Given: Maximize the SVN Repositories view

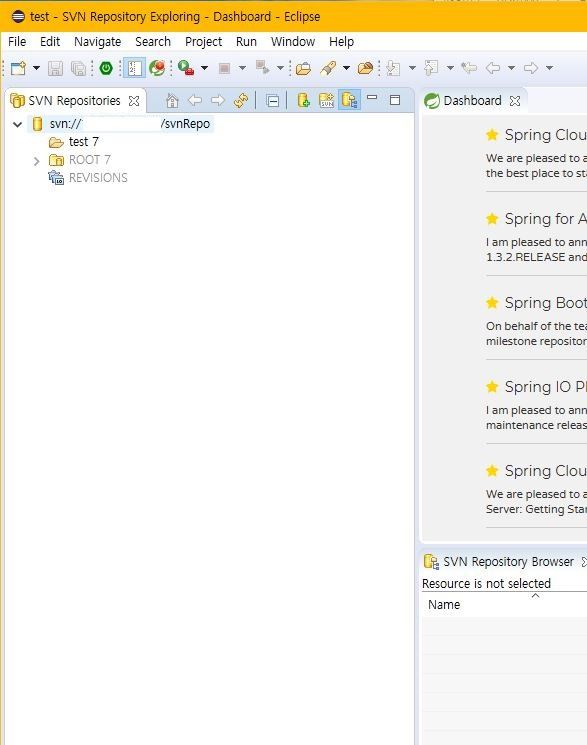Looking at the screenshot, I should coord(395,100).
